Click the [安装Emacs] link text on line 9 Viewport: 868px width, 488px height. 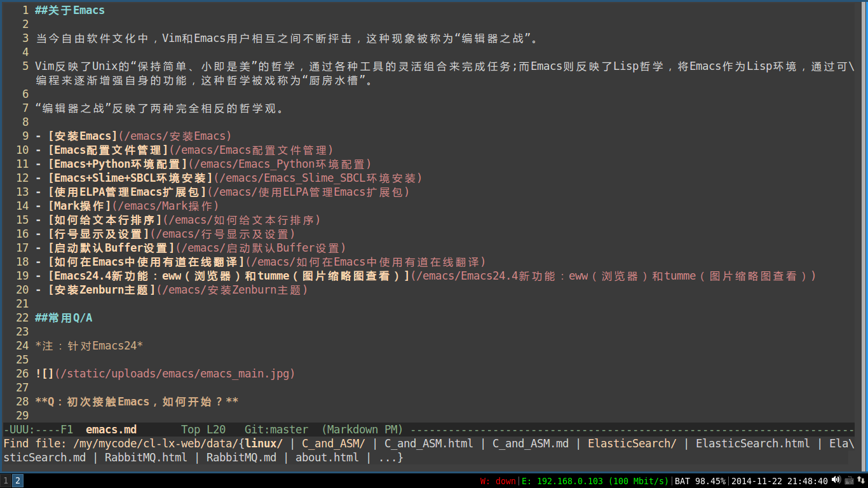pyautogui.click(x=83, y=136)
